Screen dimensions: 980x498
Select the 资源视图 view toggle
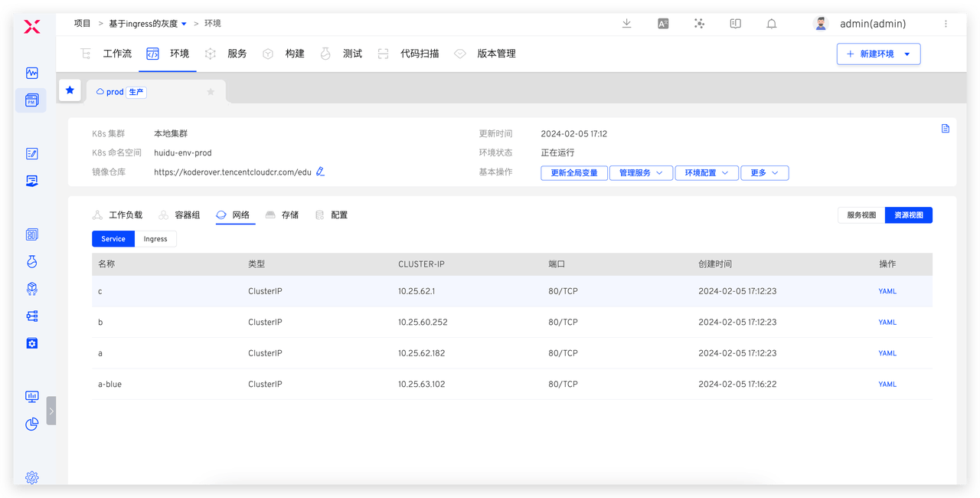909,215
